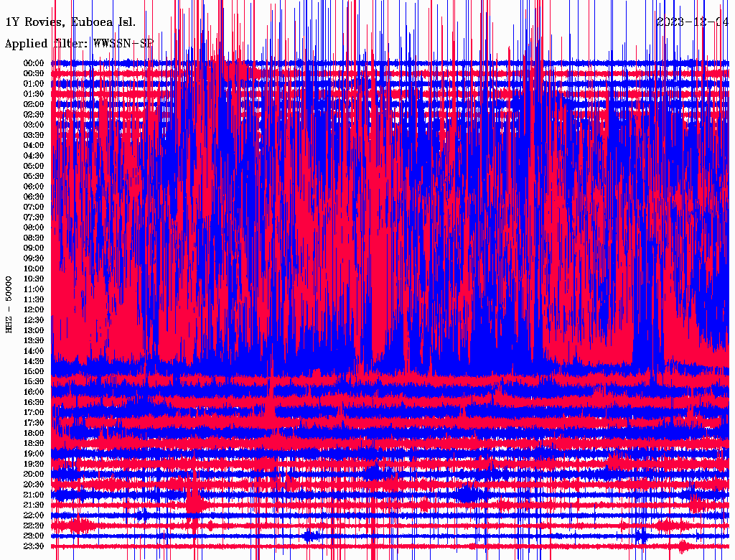Select the 07:30 trace label
The width and height of the screenshot is (735, 560).
(34, 218)
